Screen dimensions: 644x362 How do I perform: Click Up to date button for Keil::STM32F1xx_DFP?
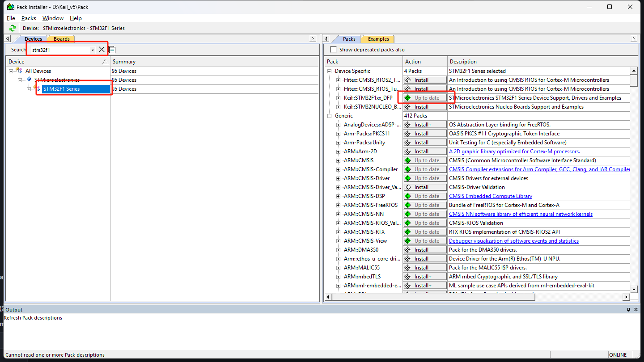tap(425, 98)
